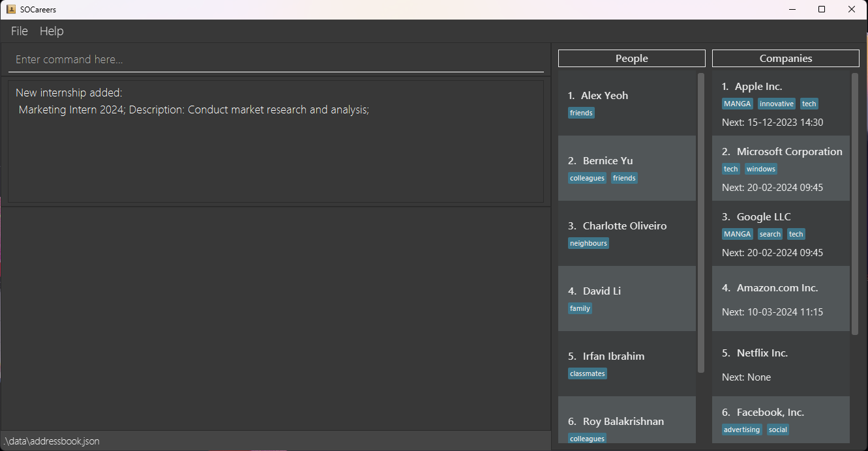
Task: Select the 'classmates' tag on Irfan Ibrahim
Action: [x=587, y=373]
